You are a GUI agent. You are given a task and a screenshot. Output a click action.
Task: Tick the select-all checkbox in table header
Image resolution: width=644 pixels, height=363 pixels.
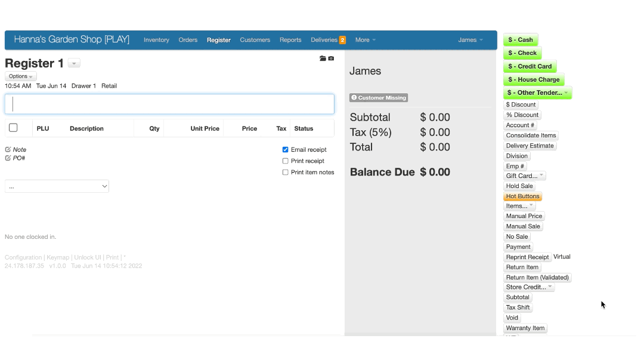coord(13,128)
